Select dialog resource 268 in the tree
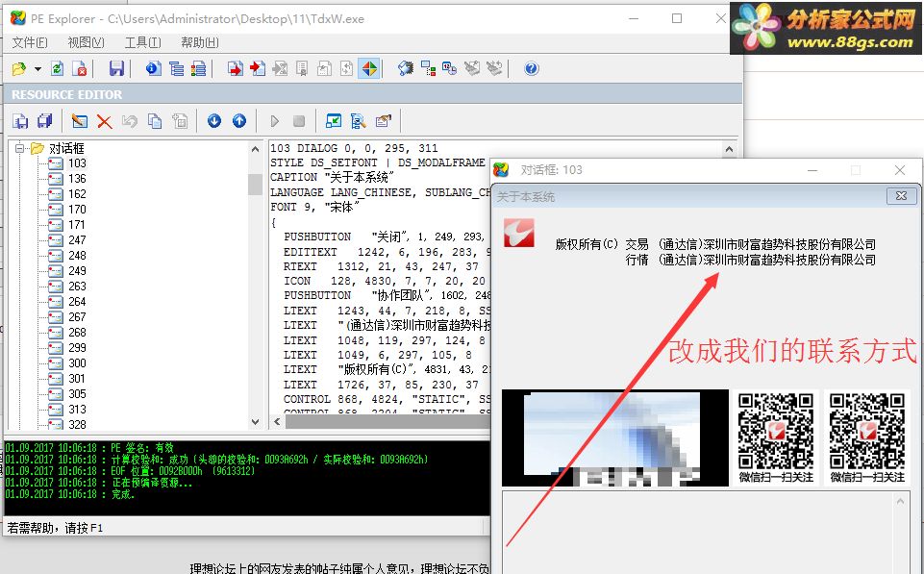Viewport: 924px width, 574px height. coord(77,333)
